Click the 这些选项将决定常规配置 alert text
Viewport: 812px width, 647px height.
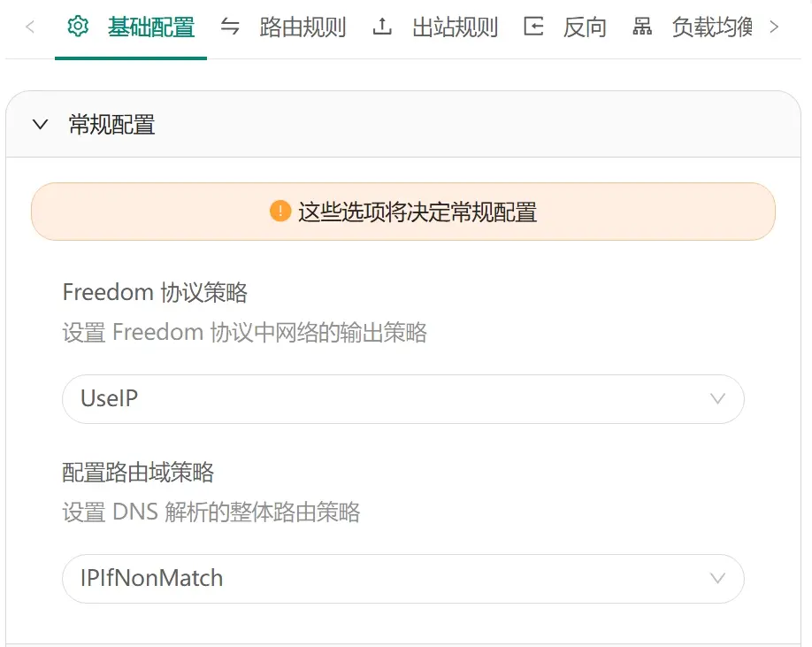click(417, 212)
